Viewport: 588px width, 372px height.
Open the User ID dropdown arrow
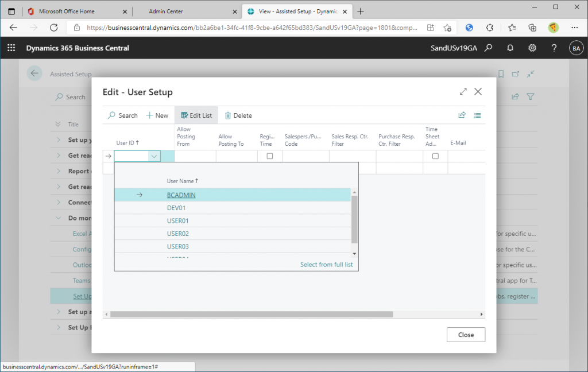pos(154,156)
